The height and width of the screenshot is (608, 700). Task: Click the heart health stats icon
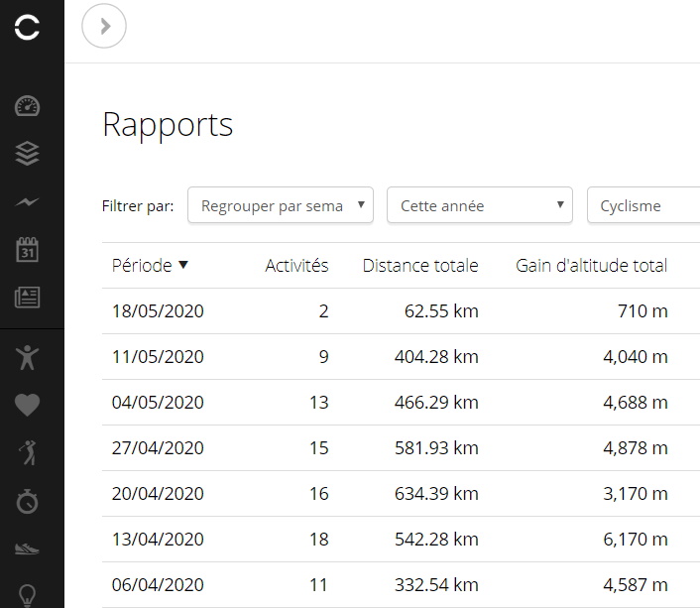28,405
